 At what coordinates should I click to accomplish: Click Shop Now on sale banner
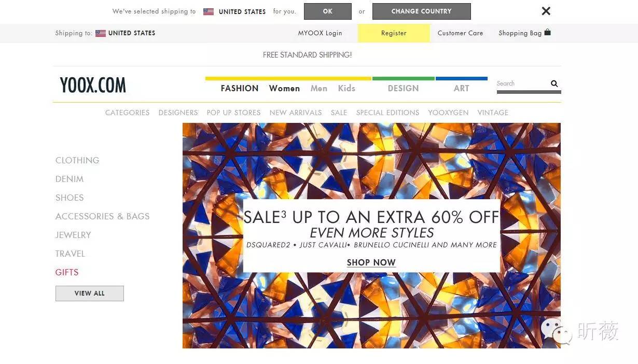(x=371, y=262)
